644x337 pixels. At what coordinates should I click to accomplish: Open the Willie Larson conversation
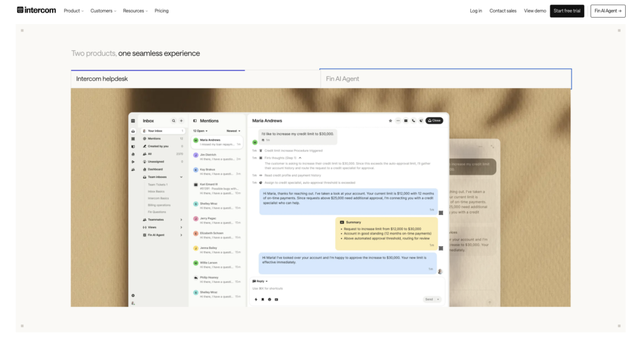click(217, 265)
